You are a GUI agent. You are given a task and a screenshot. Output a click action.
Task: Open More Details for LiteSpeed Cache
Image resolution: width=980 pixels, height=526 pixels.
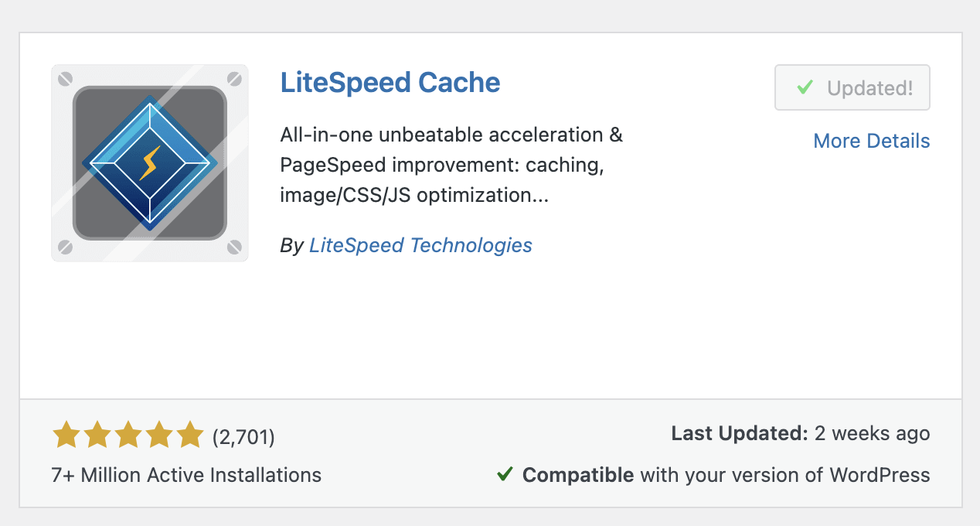pos(871,141)
